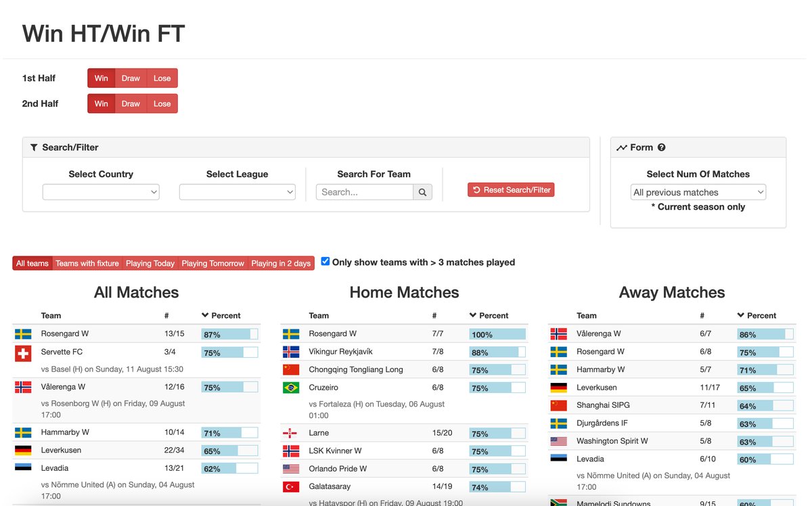Click USA flag beside Washington Spirit W
This screenshot has height=506, width=812.
tap(559, 441)
